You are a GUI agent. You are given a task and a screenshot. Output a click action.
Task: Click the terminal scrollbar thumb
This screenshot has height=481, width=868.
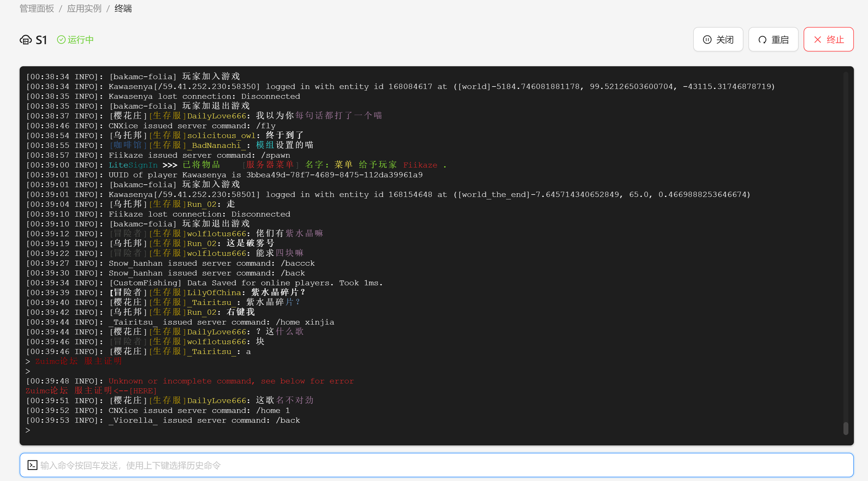845,429
